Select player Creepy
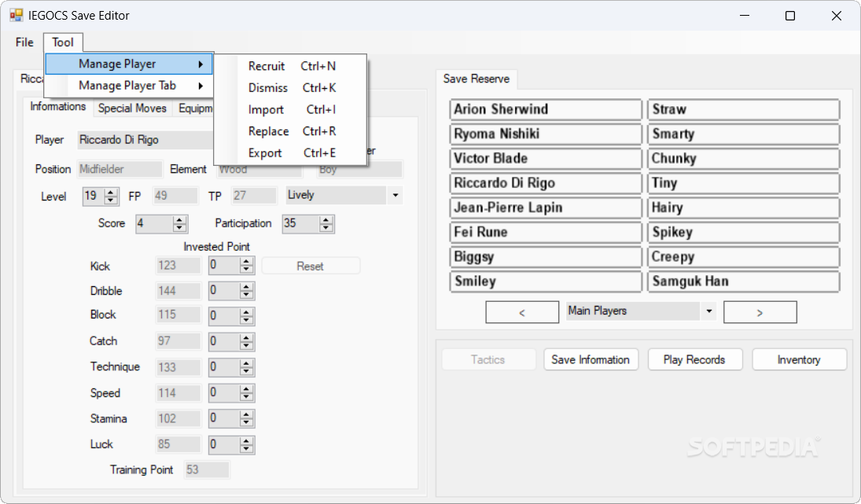 coord(744,257)
